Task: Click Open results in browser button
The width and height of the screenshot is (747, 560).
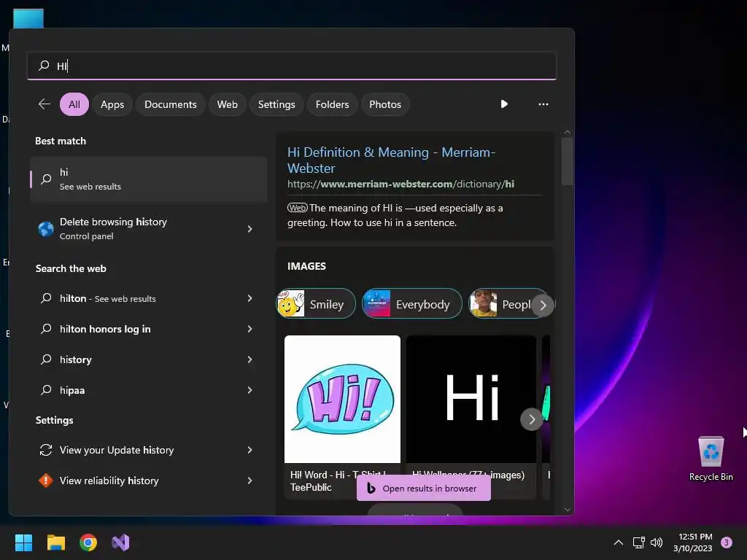Action: point(424,488)
